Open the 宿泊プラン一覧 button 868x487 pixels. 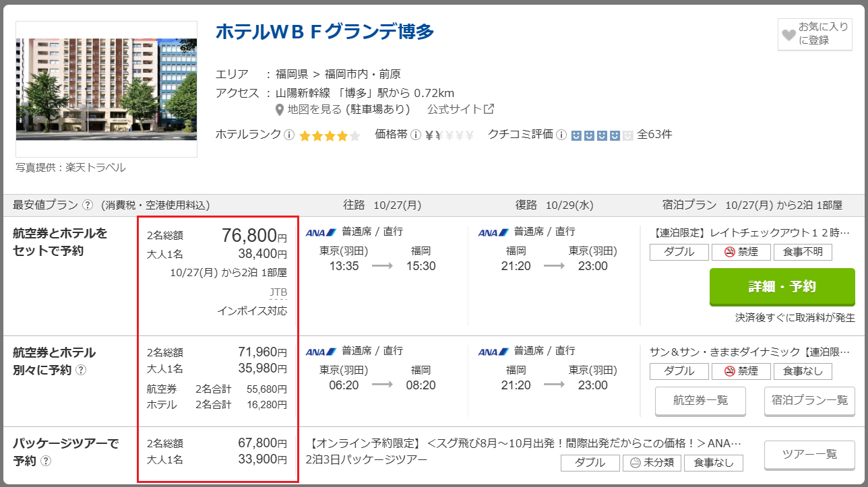[x=809, y=401]
